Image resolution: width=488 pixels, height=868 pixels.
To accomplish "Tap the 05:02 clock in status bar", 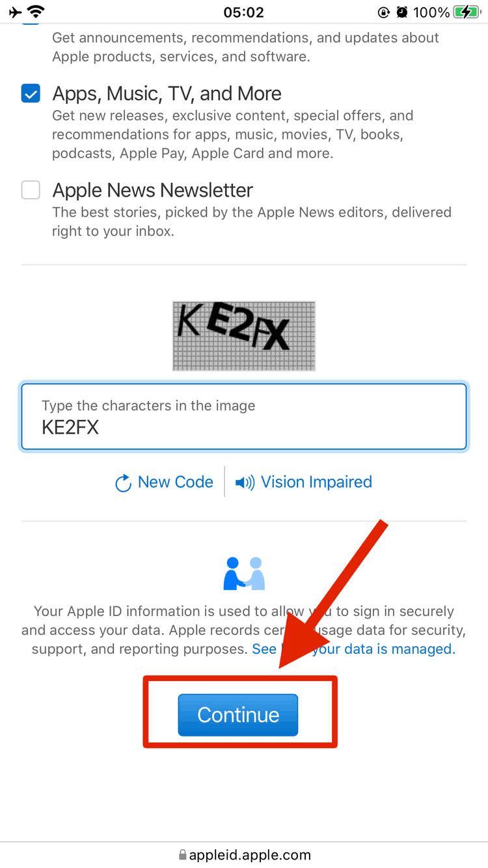I will click(243, 12).
